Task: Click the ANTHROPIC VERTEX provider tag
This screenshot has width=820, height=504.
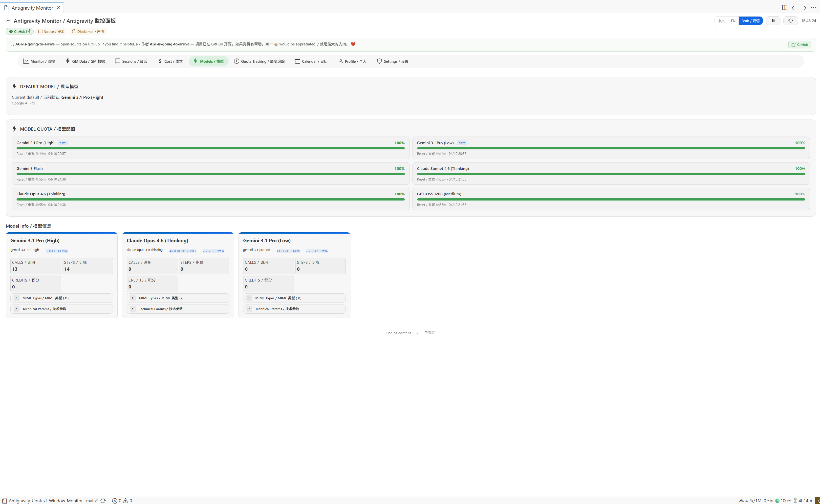Action: click(183, 251)
